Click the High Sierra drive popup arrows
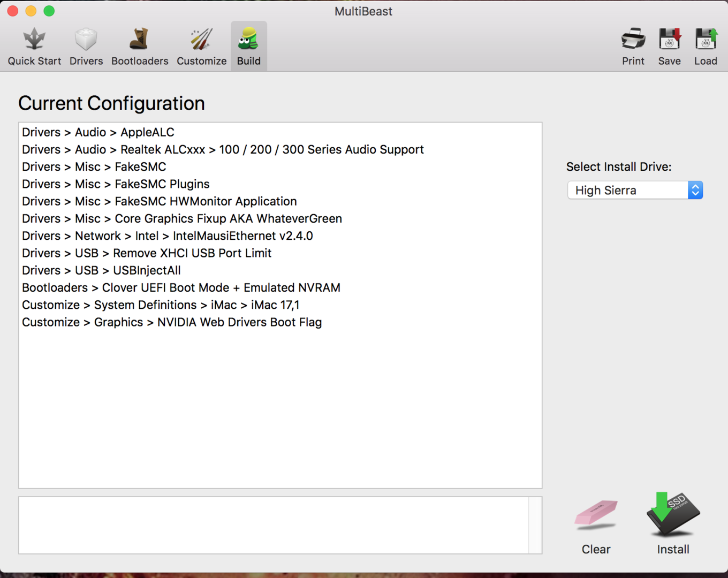Viewport: 728px width, 578px height. (x=695, y=190)
